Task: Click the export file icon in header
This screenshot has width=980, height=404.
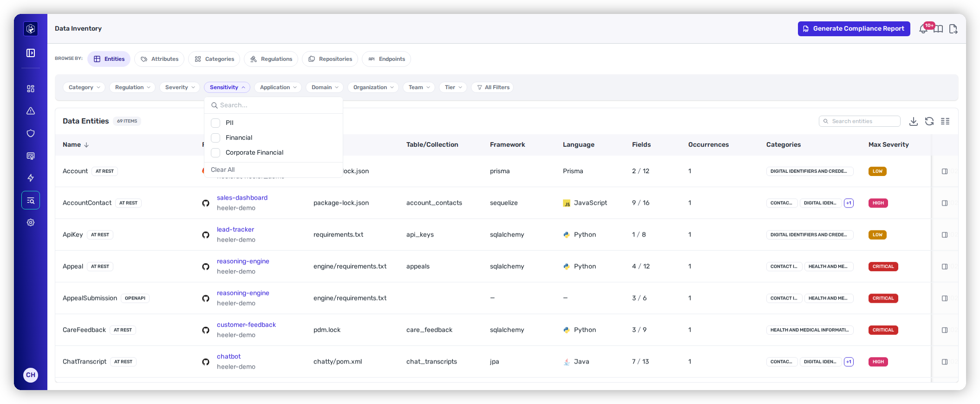Action: (x=954, y=29)
